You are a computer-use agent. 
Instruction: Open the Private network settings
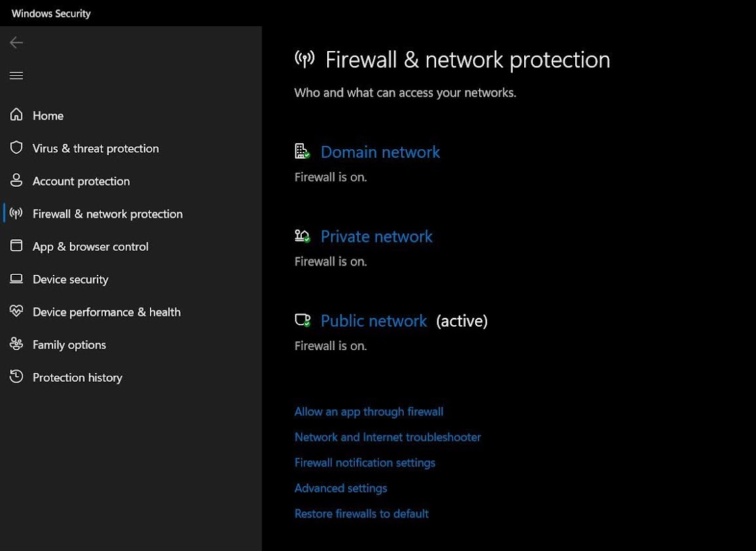[x=376, y=237]
